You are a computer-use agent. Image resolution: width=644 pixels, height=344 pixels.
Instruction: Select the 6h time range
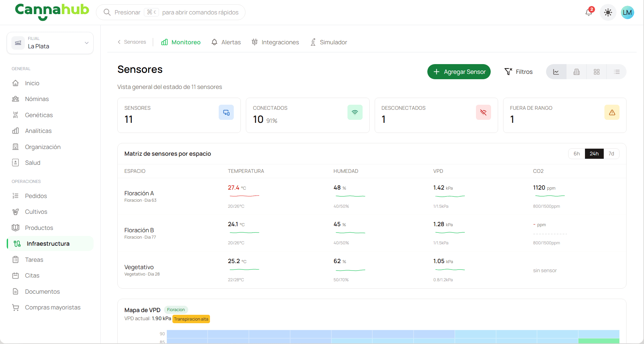click(577, 154)
